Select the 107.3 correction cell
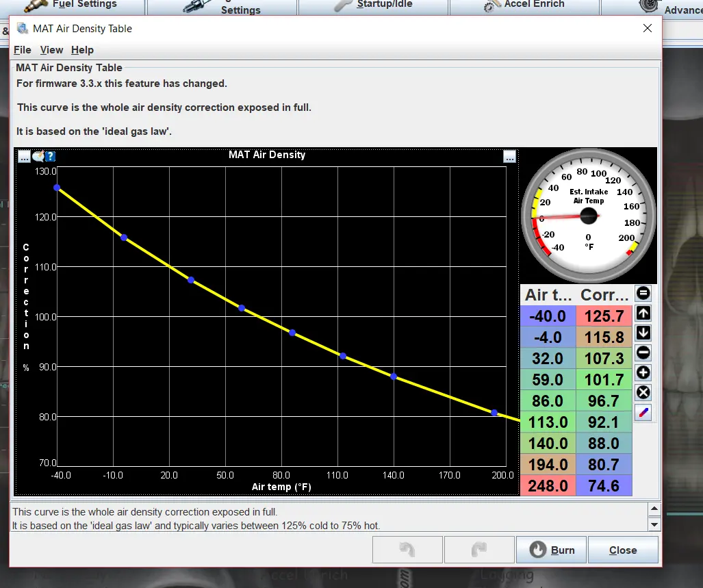 pos(604,358)
